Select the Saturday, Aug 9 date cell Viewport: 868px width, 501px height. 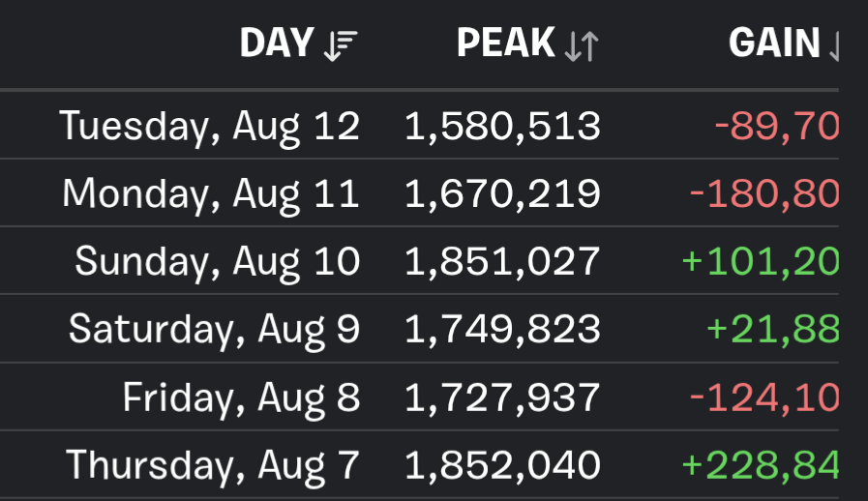pyautogui.click(x=214, y=329)
